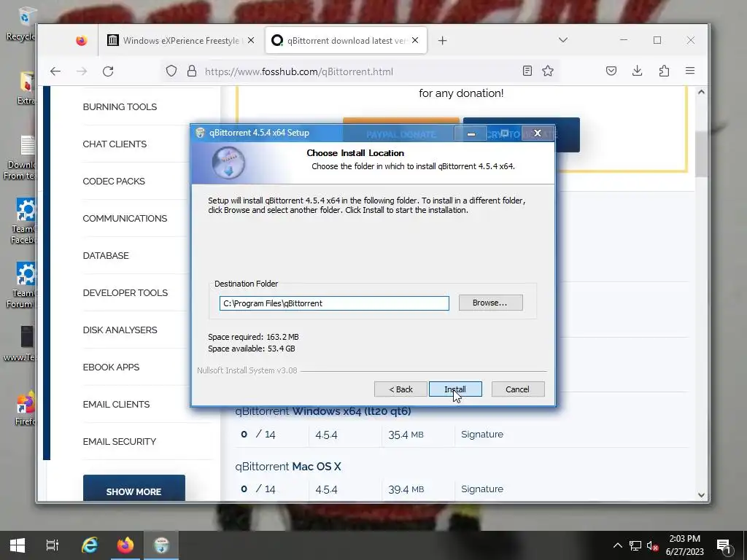747x560 pixels.
Task: Click Firefox back arrow
Action: point(55,71)
